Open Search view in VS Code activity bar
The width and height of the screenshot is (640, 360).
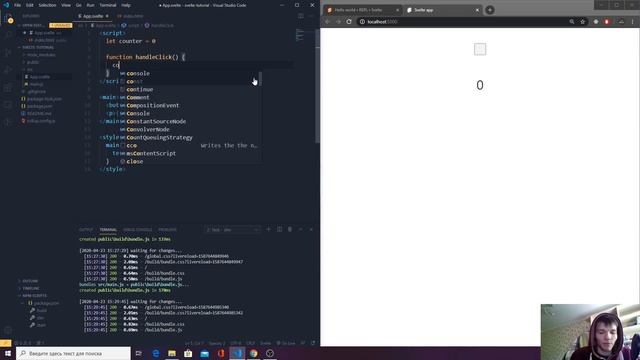(x=8, y=35)
